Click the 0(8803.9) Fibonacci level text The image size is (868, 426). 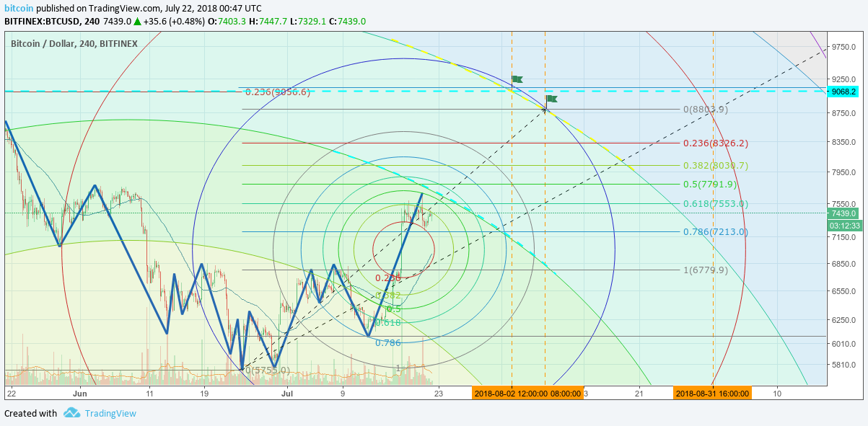(x=705, y=110)
